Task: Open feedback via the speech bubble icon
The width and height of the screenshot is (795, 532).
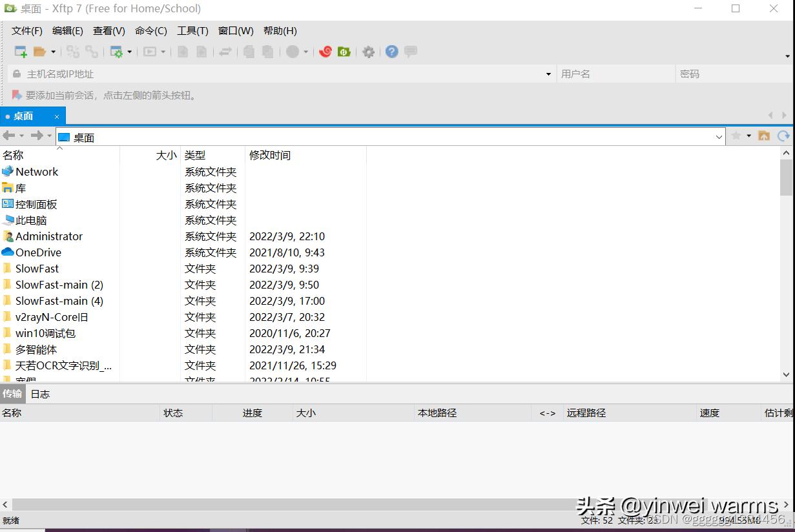Action: click(x=410, y=52)
